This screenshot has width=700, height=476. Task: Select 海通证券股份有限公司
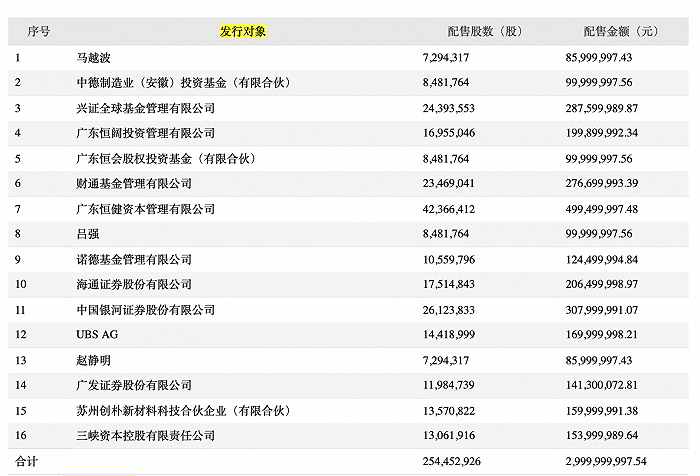coord(134,284)
